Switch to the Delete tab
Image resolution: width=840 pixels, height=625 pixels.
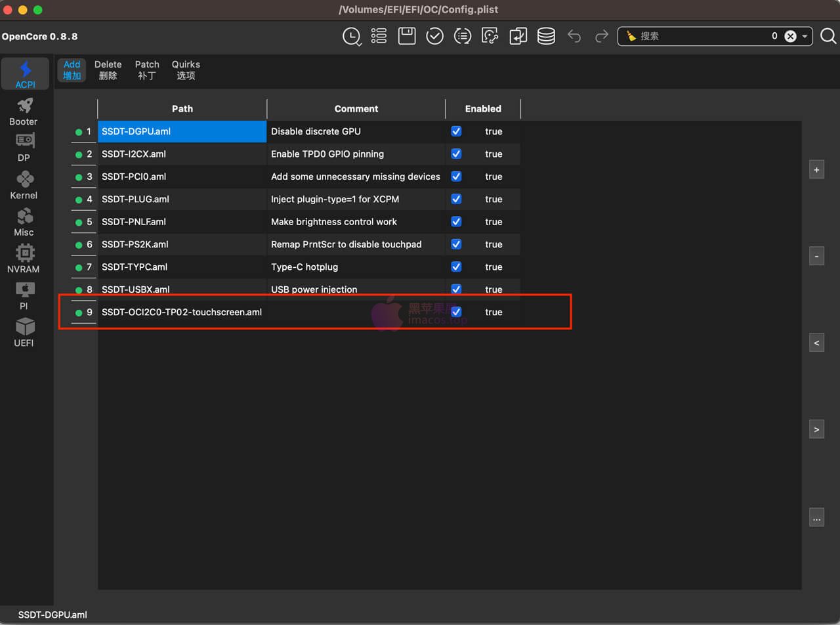[x=108, y=70]
